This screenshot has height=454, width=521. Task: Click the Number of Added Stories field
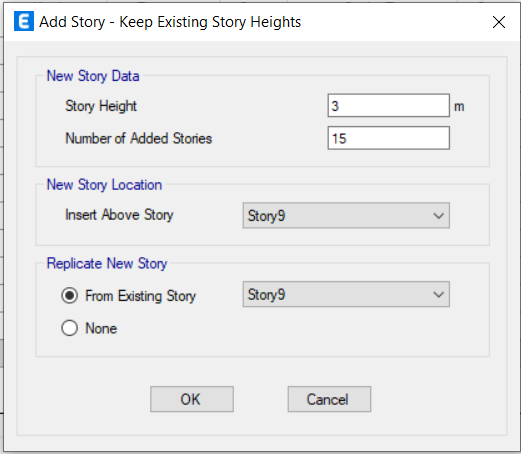pyautogui.click(x=389, y=138)
